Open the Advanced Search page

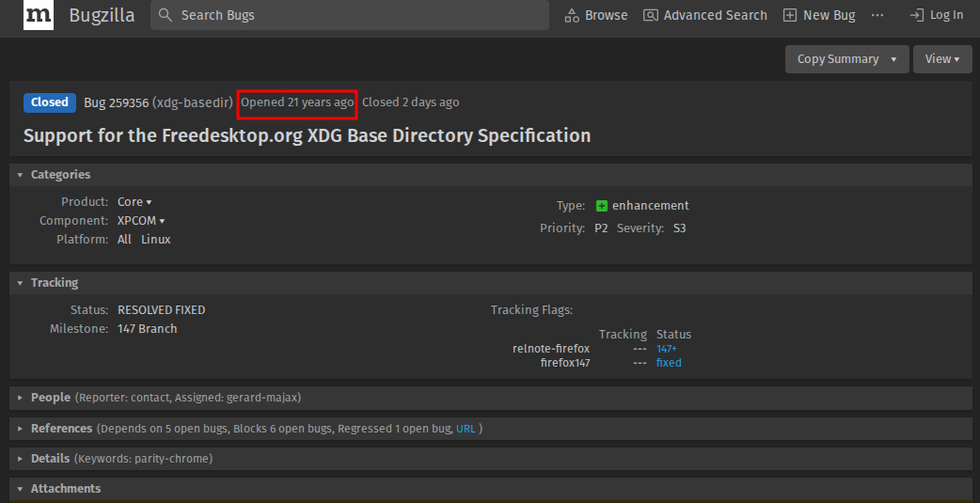[705, 15]
